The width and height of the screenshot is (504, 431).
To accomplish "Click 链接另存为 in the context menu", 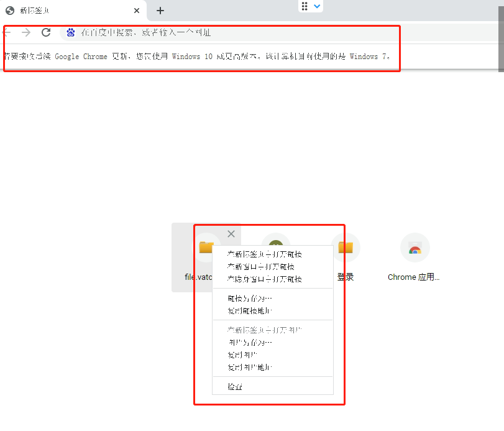I will 247,297.
